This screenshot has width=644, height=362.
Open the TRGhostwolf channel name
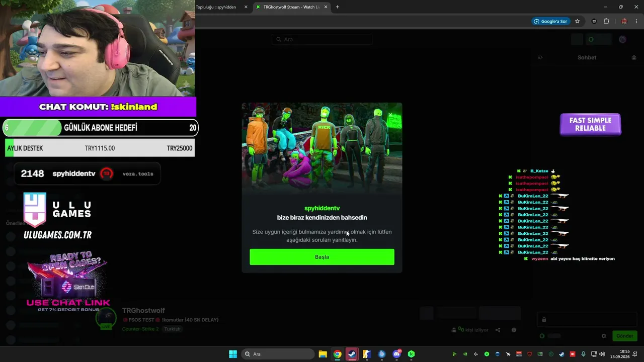pyautogui.click(x=143, y=311)
